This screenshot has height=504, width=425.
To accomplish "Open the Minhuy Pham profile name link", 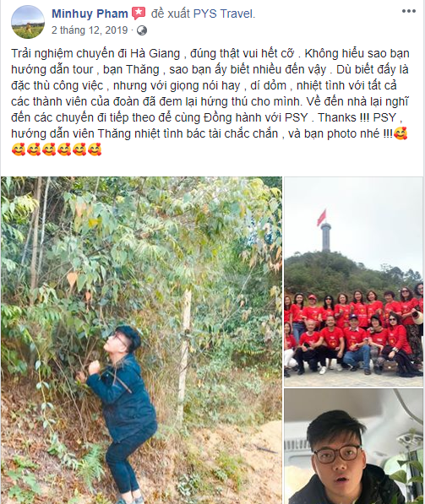I will tap(90, 14).
